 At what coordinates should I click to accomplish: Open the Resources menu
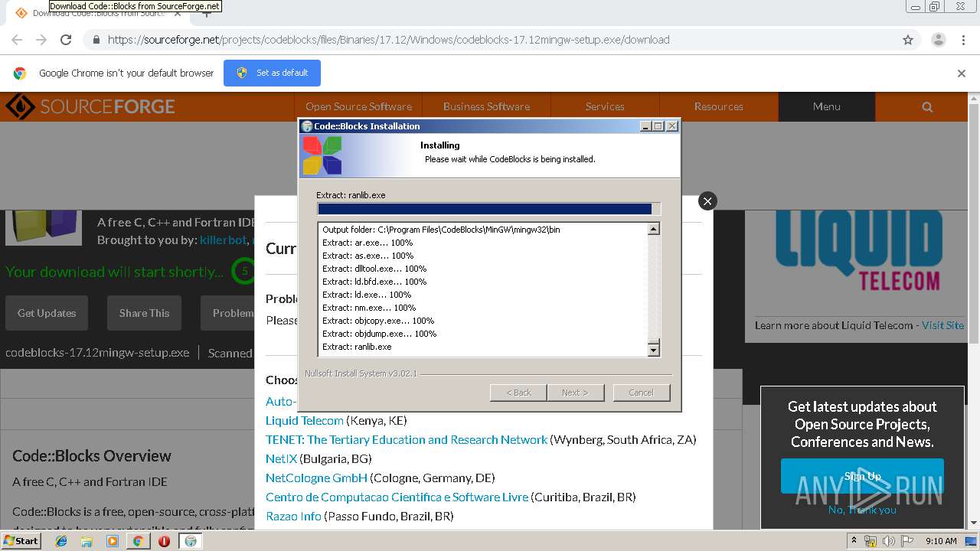point(718,106)
